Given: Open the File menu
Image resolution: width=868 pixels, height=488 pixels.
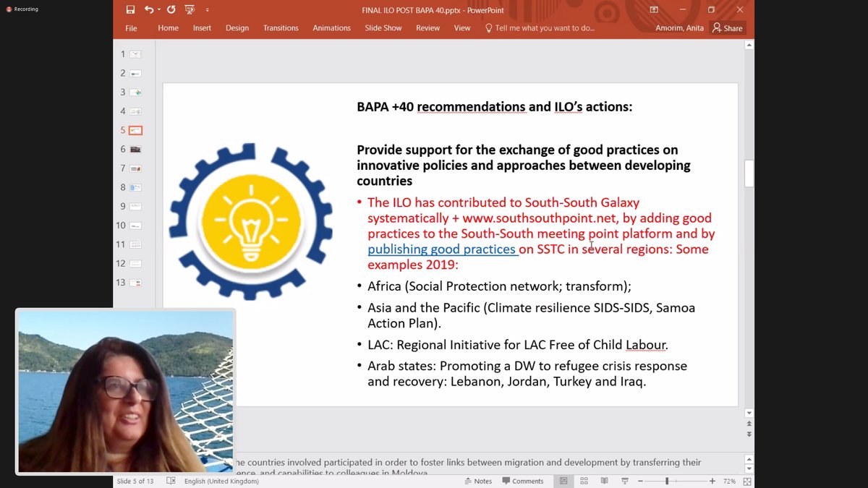Looking at the screenshot, I should pos(131,28).
